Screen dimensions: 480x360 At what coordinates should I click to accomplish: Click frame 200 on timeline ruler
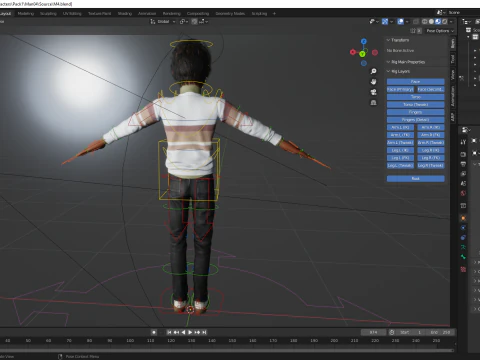coord(334,341)
